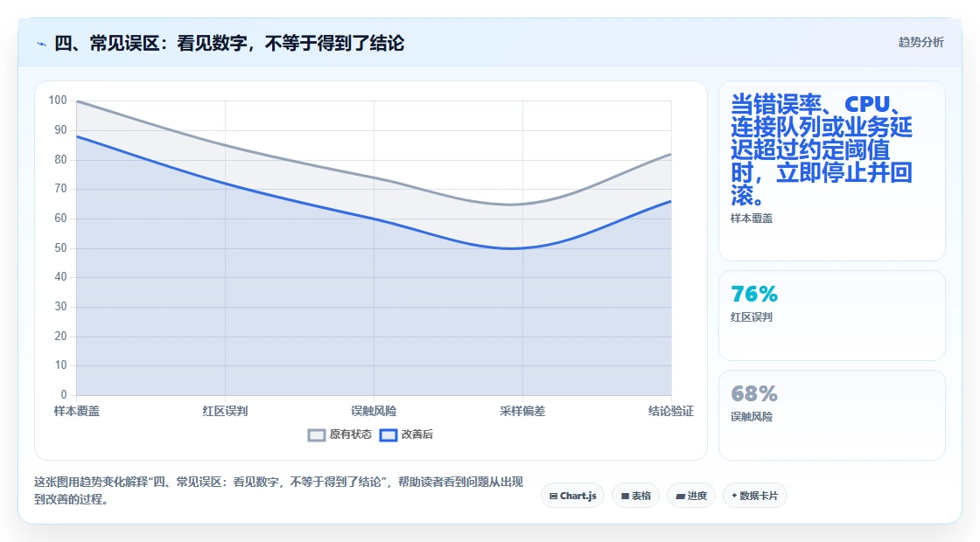
Task: Click the 原有状态 legend label
Action: (350, 434)
